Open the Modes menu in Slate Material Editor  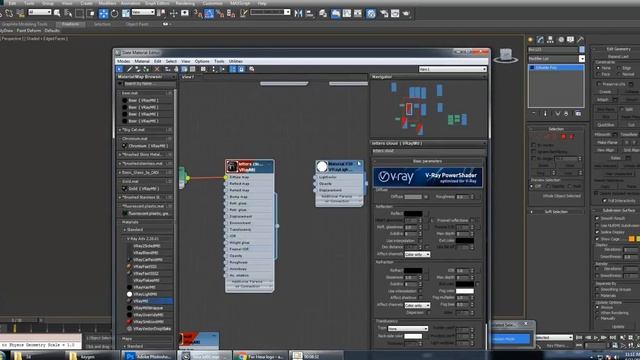(124, 61)
